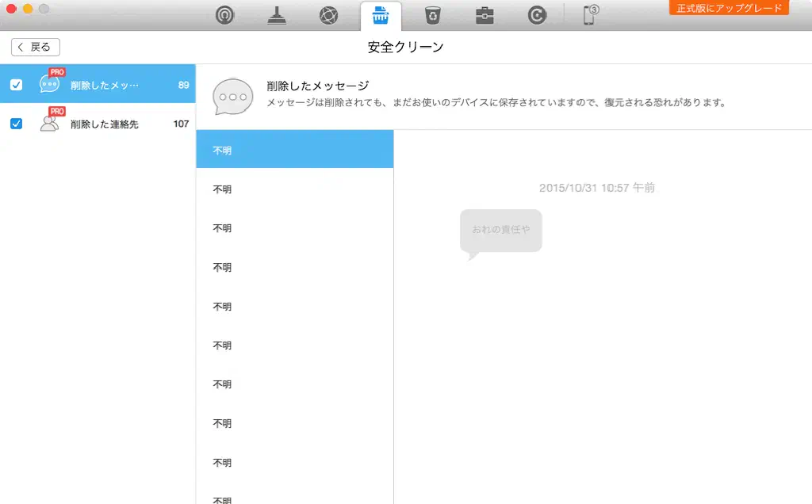Open the briefcase Toolbox icon
Image resolution: width=812 pixels, height=504 pixels.
(485, 16)
